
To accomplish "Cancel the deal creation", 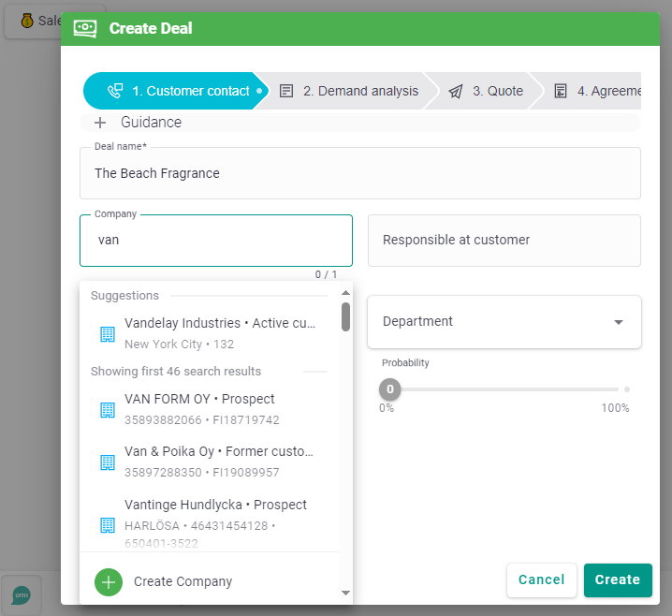I will click(x=541, y=579).
